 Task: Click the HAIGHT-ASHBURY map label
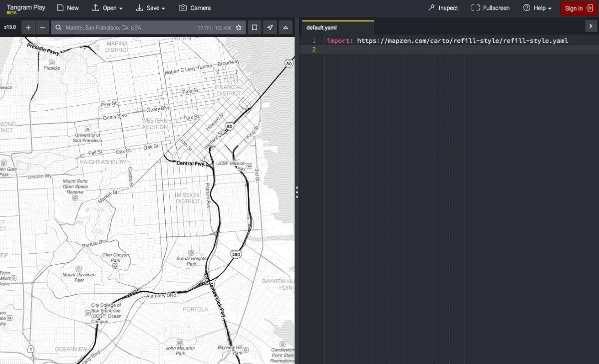click(103, 162)
